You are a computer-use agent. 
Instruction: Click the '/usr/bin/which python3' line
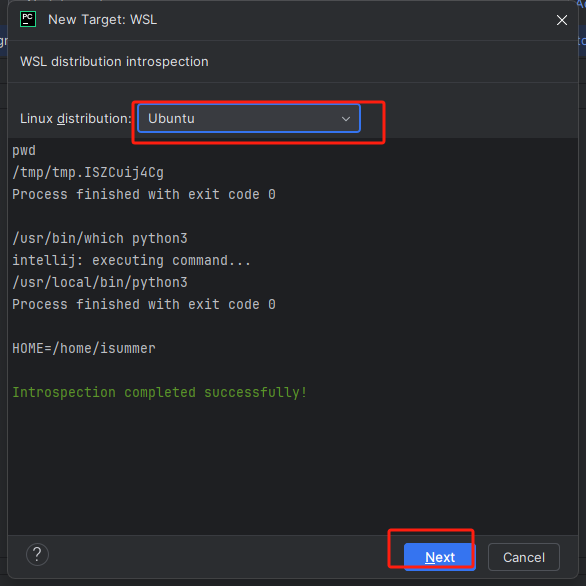pos(100,238)
